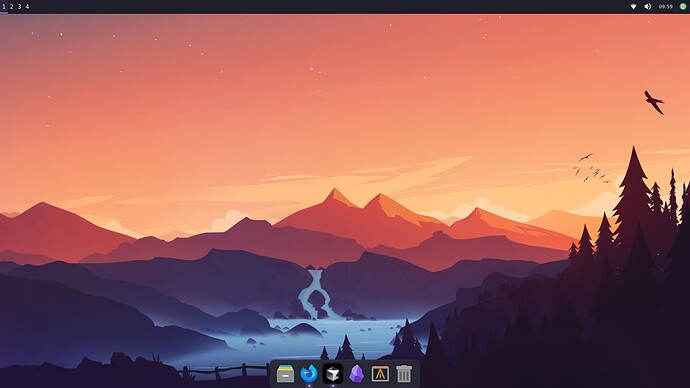Open the 09:59 clock in the panel

(665, 7)
